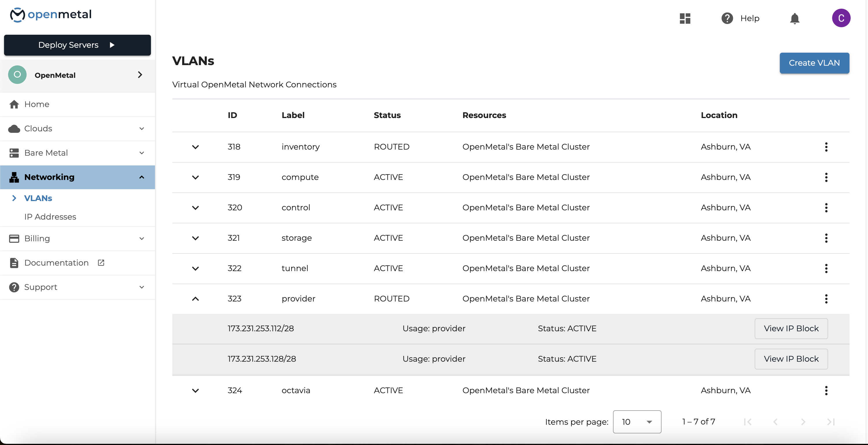This screenshot has height=445, width=868.
Task: Open the OpenMetal organization switcher
Action: click(x=77, y=75)
